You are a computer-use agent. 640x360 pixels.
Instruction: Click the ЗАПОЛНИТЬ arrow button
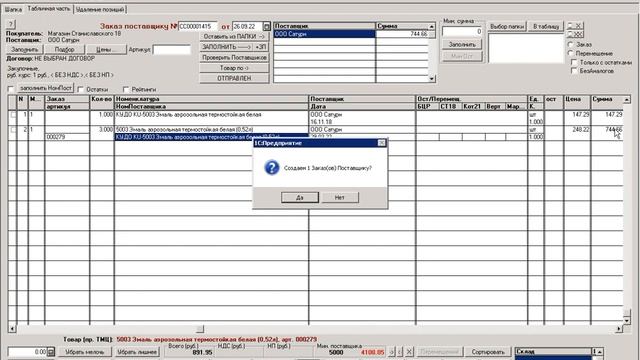click(x=227, y=47)
